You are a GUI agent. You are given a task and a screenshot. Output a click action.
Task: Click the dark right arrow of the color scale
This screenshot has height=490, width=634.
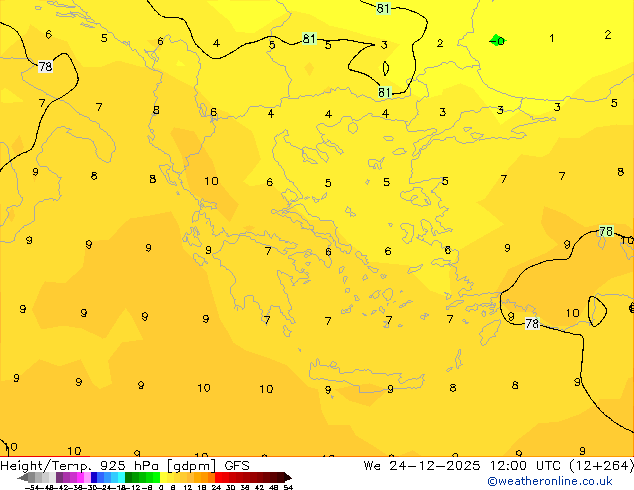coord(287,477)
